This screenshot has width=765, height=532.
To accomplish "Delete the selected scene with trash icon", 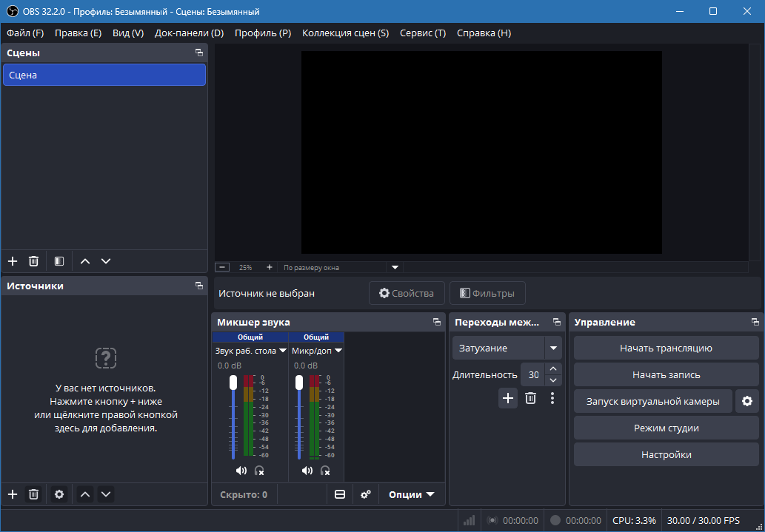I will click(33, 261).
